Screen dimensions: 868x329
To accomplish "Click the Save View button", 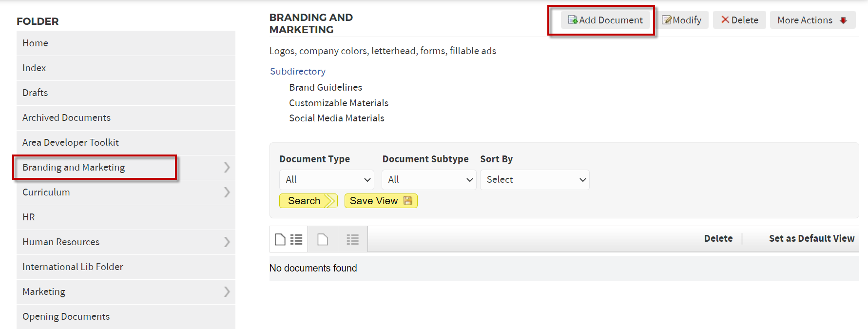I will pyautogui.click(x=381, y=201).
